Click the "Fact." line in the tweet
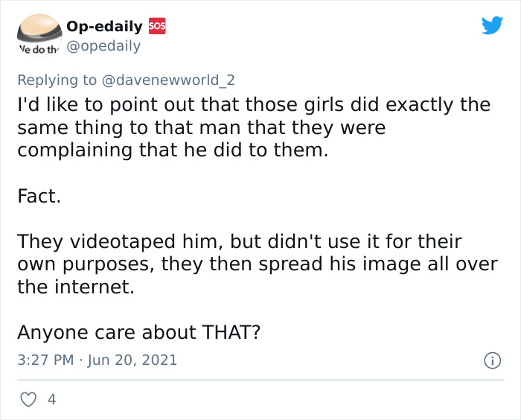 [39, 197]
